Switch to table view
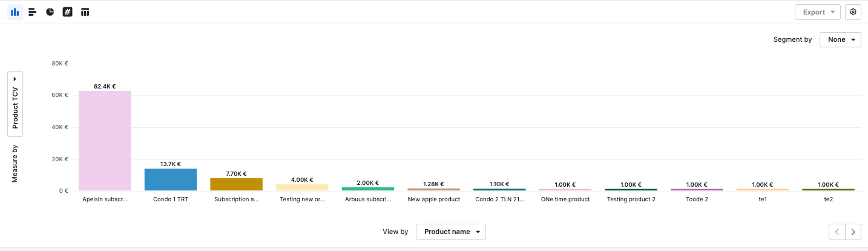 tap(85, 12)
